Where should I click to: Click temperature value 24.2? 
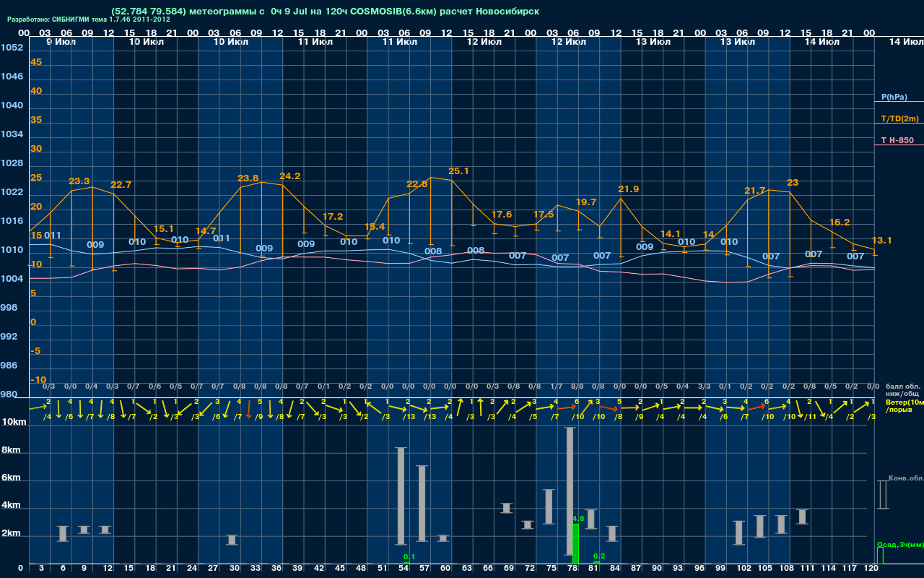coord(290,176)
